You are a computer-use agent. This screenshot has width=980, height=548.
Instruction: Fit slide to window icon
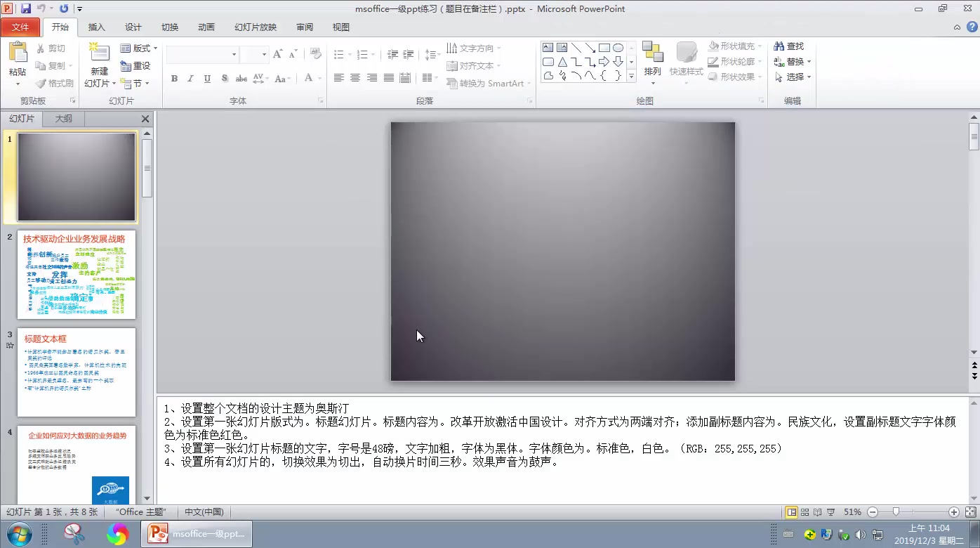point(971,512)
